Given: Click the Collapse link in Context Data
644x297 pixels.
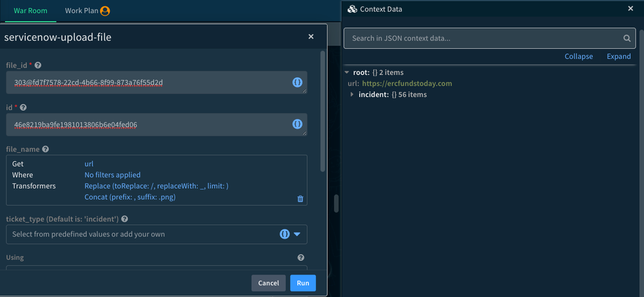Looking at the screenshot, I should [578, 57].
